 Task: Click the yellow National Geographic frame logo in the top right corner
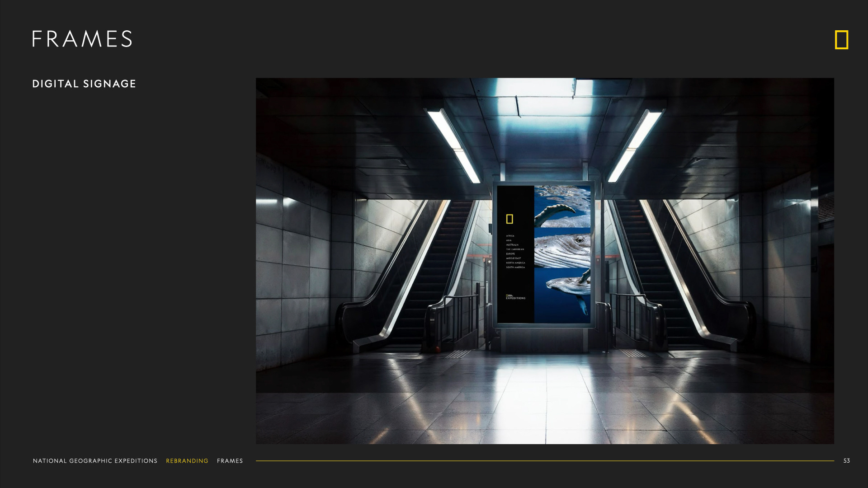tap(841, 40)
